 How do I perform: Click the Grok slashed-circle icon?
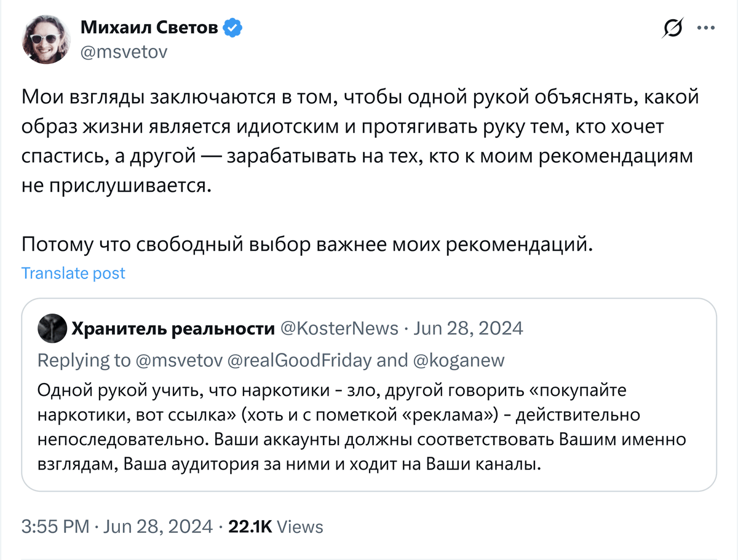(673, 28)
